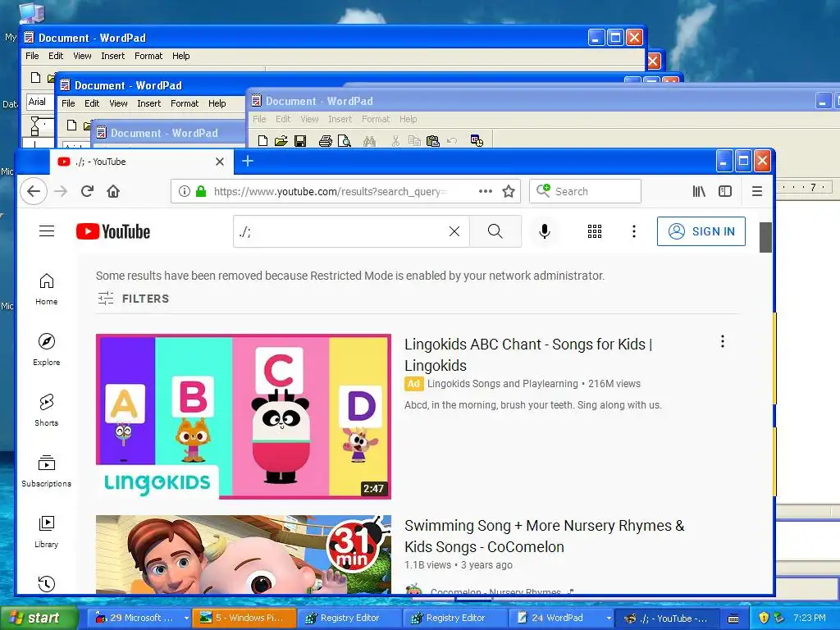Viewport: 840px width, 630px height.
Task: Click the Windows Start button
Action: 39,618
